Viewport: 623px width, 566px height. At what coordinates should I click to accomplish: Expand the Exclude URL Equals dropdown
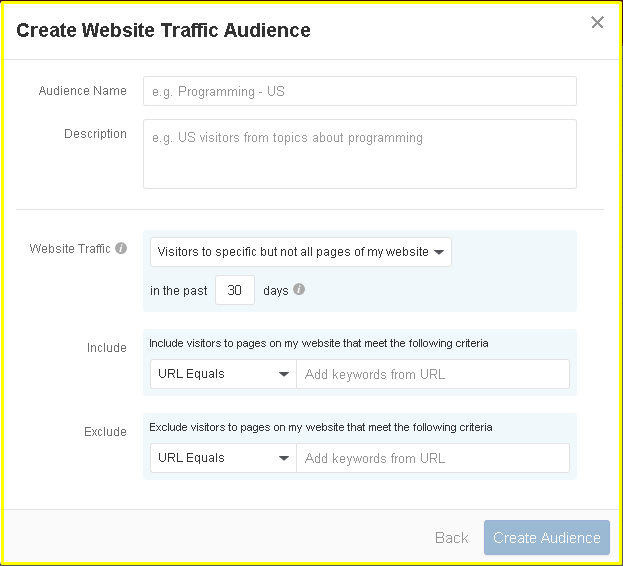coord(223,458)
